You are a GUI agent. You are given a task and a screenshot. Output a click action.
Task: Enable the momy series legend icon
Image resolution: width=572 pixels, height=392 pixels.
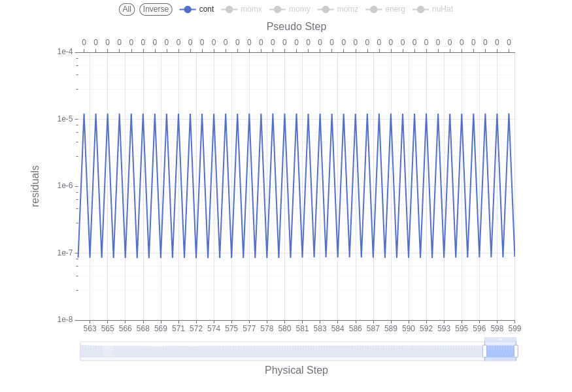coord(278,9)
